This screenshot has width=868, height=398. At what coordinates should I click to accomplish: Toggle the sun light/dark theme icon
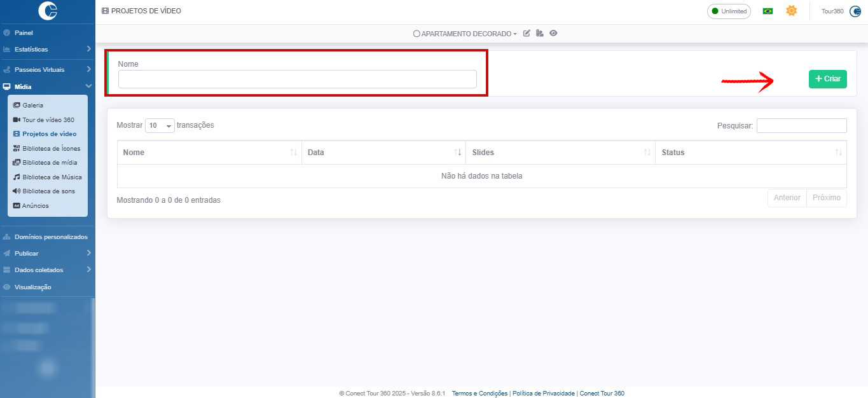tap(791, 11)
